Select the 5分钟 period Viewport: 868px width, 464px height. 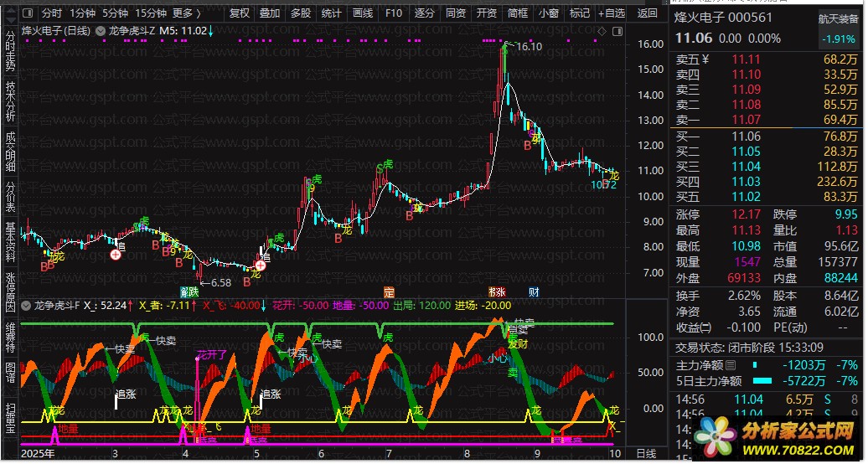[x=115, y=13]
